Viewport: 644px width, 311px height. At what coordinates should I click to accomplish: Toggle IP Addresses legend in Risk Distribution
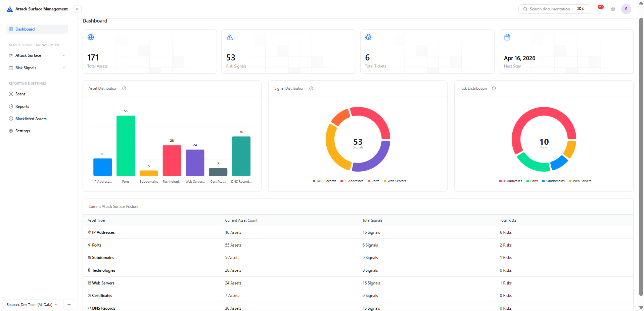pyautogui.click(x=511, y=181)
